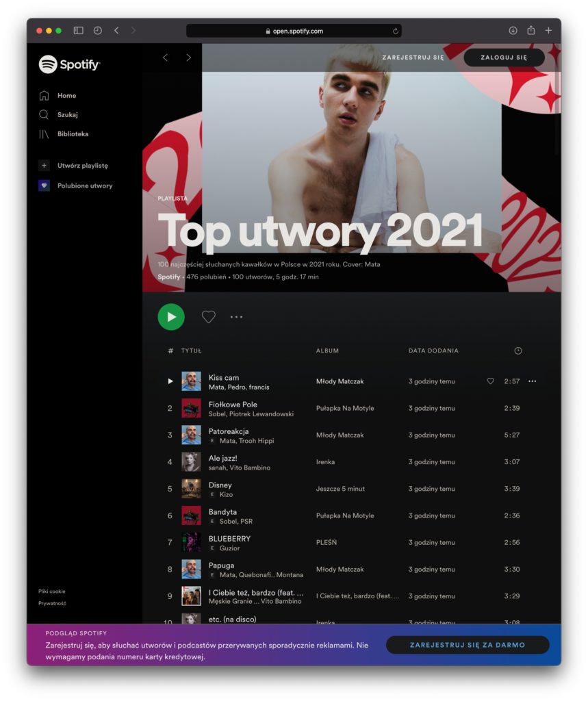Image resolution: width=588 pixels, height=701 pixels.
Task: Click Safari back navigation arrow
Action: click(x=116, y=30)
